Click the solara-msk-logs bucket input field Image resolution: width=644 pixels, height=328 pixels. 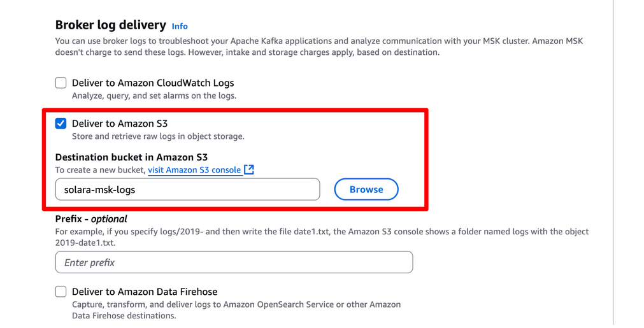[x=187, y=190]
